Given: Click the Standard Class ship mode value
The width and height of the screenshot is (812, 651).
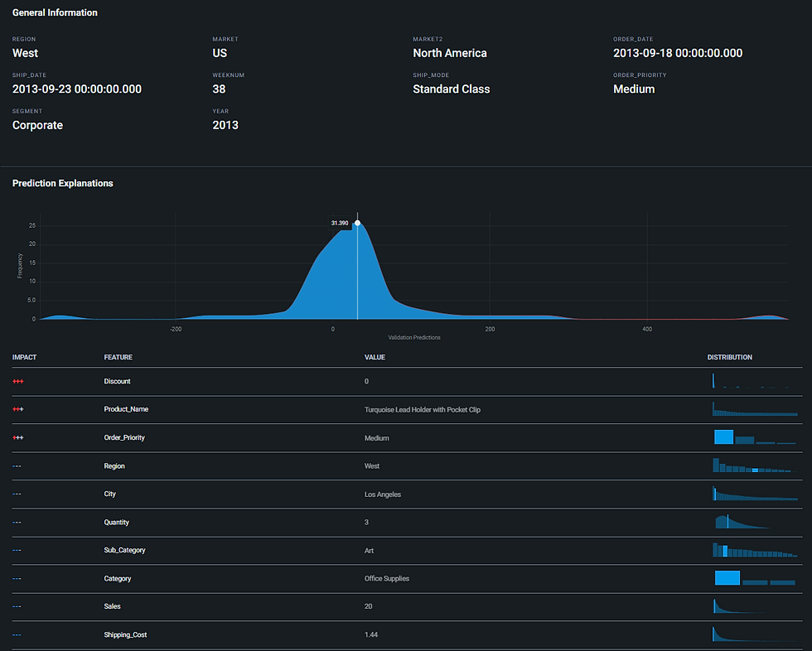Looking at the screenshot, I should pos(452,89).
